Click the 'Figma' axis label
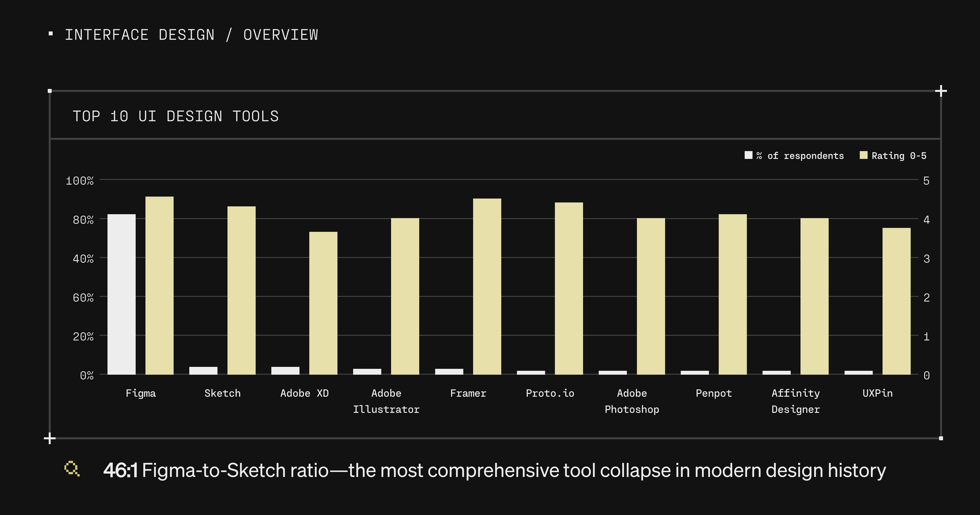The height and width of the screenshot is (515, 980). (141, 393)
